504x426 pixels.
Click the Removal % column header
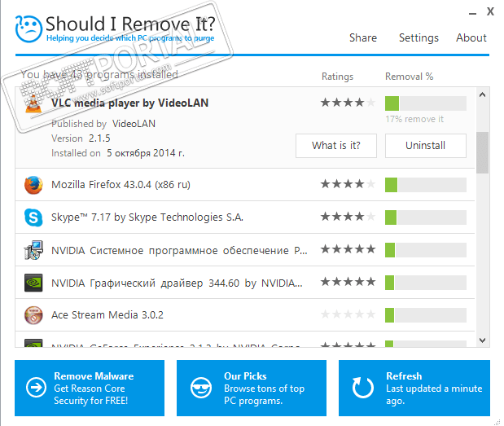[x=410, y=77]
